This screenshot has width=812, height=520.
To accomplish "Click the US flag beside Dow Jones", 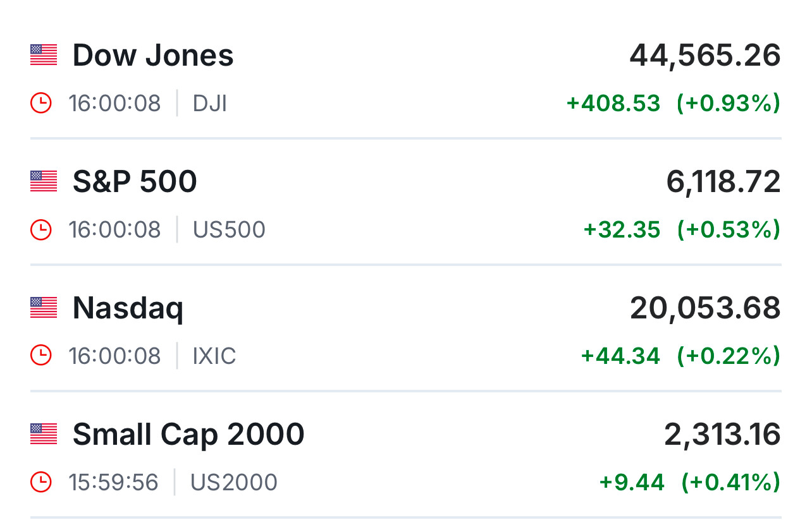I will (44, 55).
